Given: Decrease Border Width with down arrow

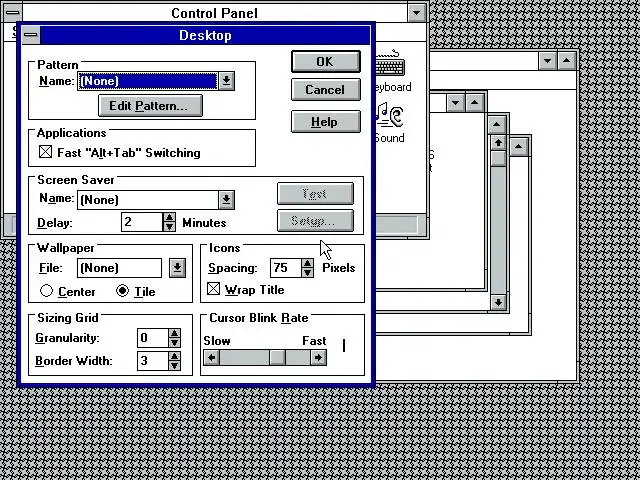Looking at the screenshot, I should (175, 366).
